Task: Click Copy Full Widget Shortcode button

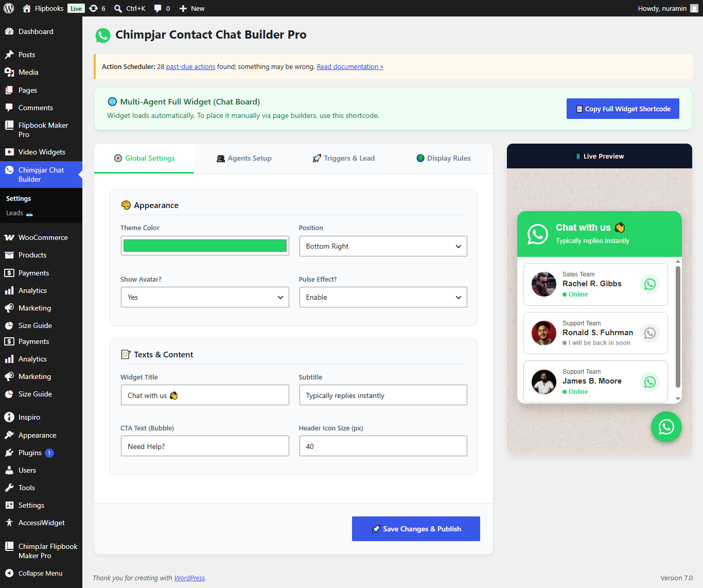Action: coord(623,109)
